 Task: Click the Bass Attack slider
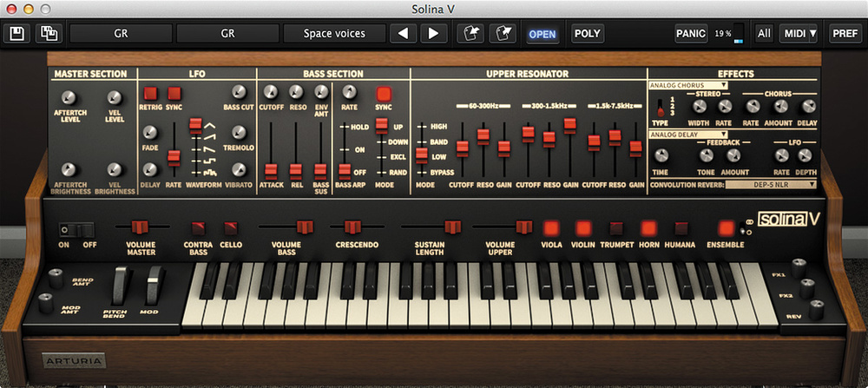[x=271, y=150]
